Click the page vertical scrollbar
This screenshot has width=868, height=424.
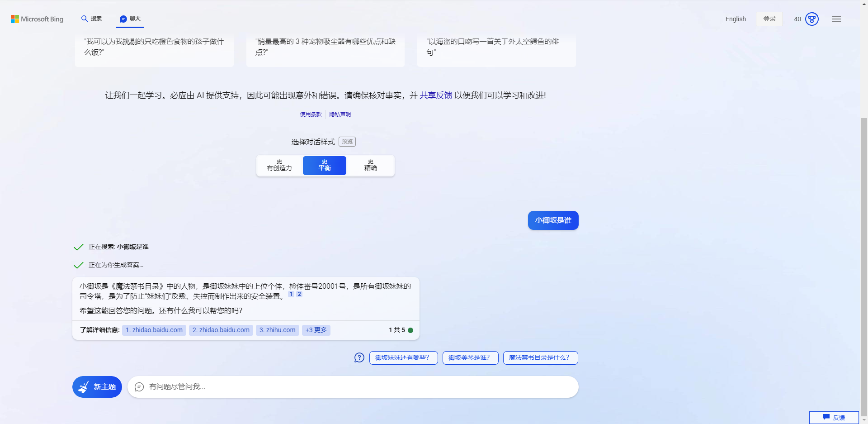point(864,267)
